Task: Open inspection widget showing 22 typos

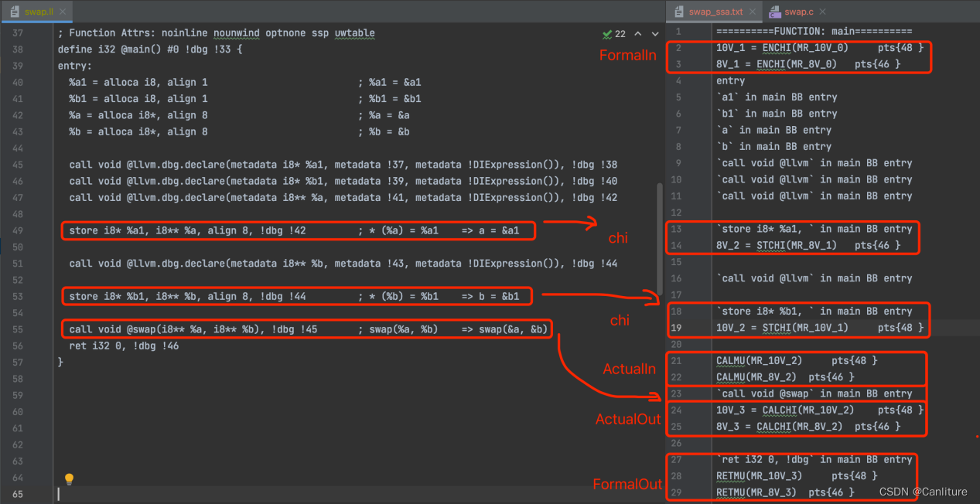Action: click(x=614, y=34)
